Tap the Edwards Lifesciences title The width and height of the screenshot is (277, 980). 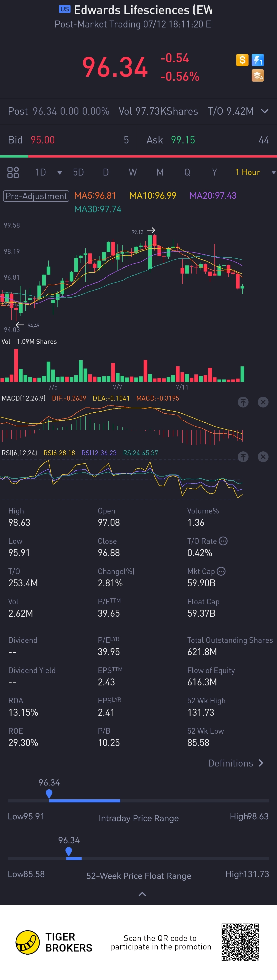coord(143,10)
